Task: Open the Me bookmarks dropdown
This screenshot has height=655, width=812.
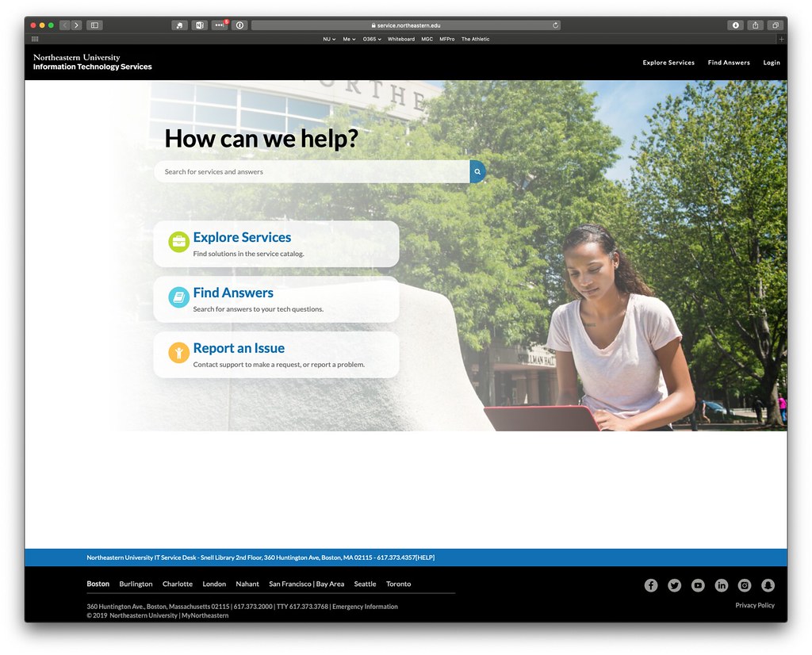Action: click(347, 38)
